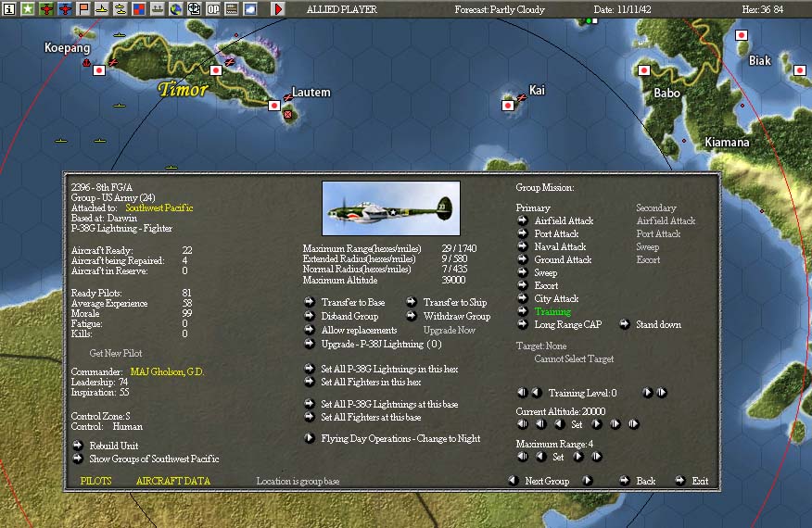
Task: Click the P-38G Lightning aircraft picture
Action: [391, 208]
